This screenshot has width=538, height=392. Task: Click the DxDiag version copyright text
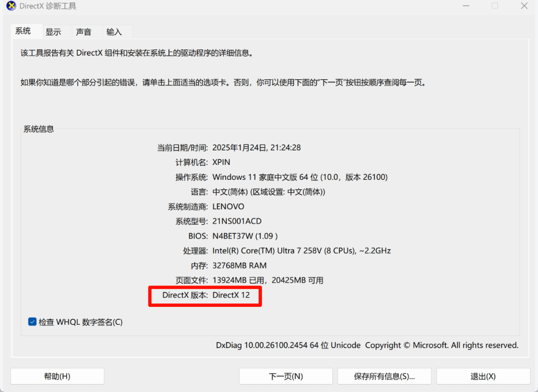click(x=367, y=345)
